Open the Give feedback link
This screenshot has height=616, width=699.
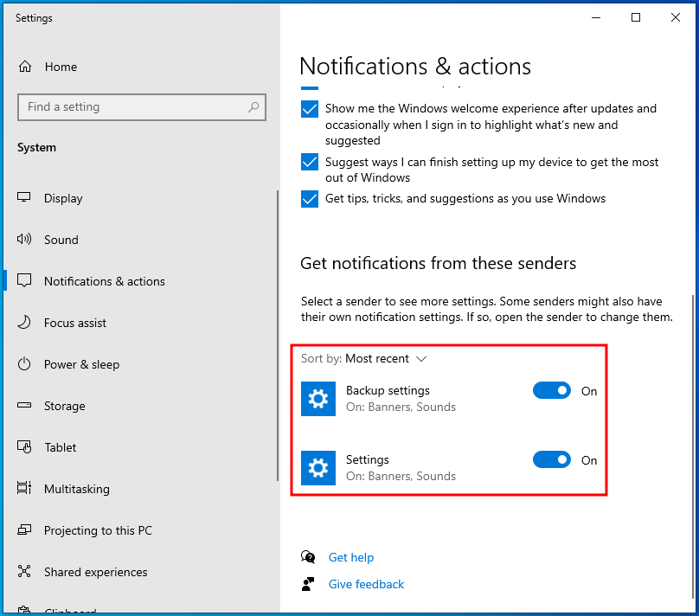(367, 584)
